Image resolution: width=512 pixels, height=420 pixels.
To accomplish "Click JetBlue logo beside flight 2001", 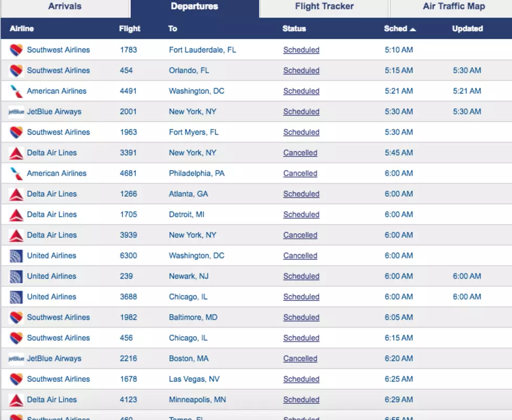I will point(16,111).
